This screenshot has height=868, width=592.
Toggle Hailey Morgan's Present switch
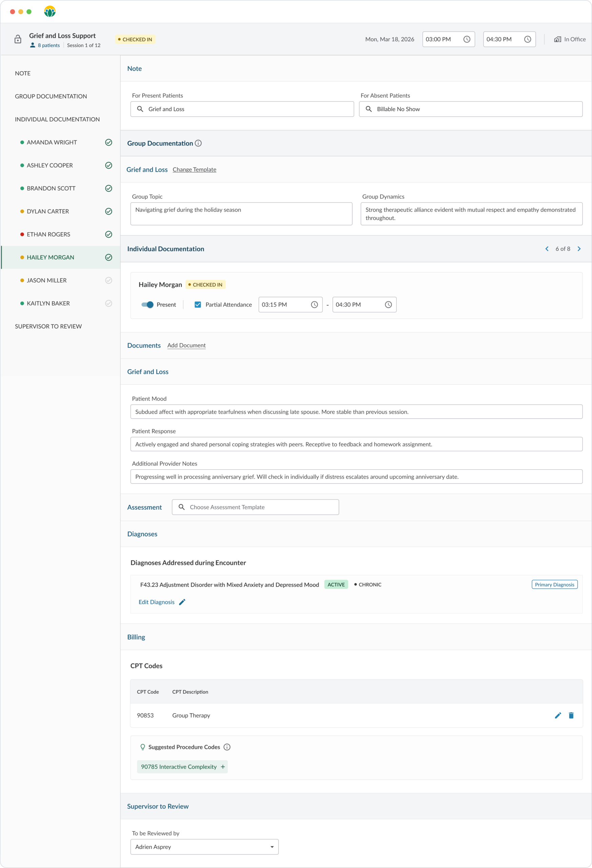click(x=147, y=305)
